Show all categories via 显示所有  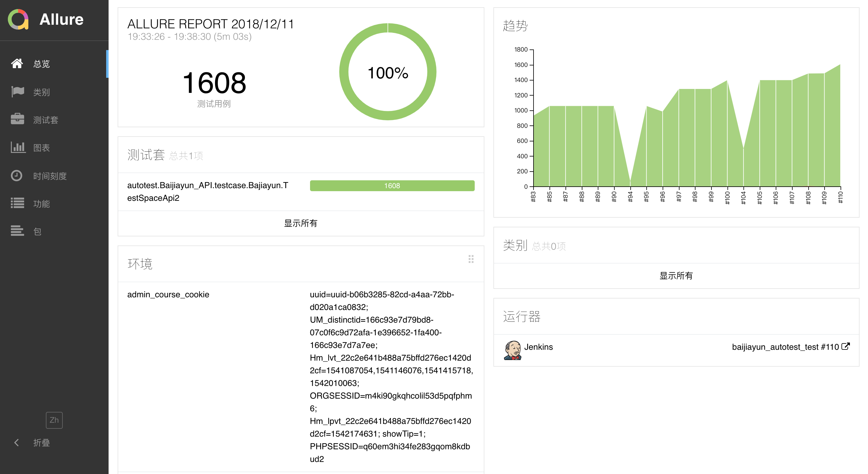click(676, 276)
